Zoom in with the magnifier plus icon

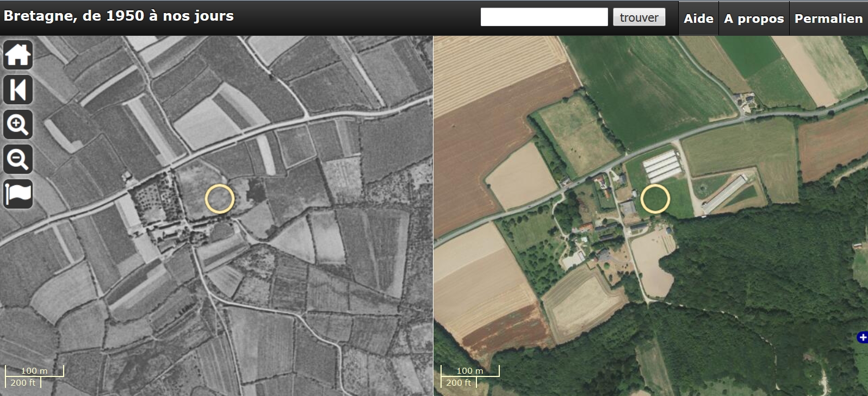click(x=18, y=124)
